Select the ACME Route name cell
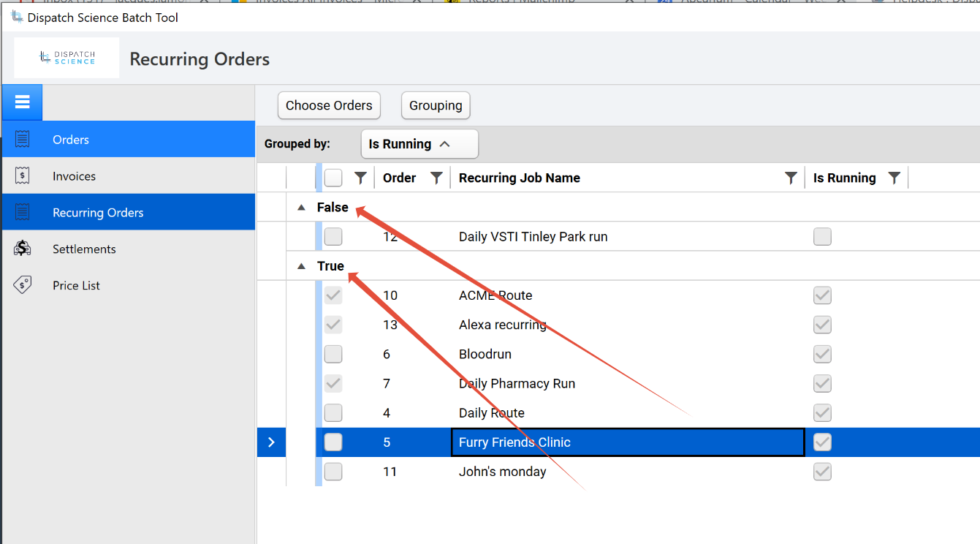 click(x=628, y=295)
